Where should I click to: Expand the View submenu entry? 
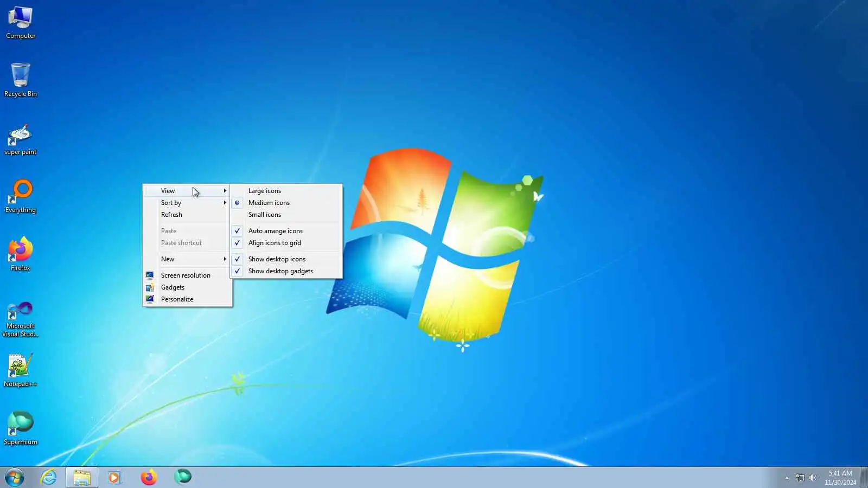[x=187, y=191]
